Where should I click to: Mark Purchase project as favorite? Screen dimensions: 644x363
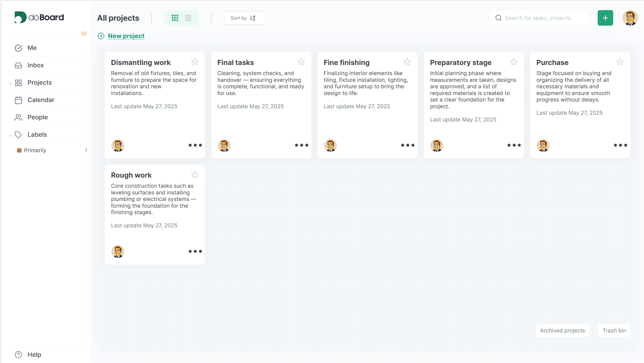tap(620, 62)
